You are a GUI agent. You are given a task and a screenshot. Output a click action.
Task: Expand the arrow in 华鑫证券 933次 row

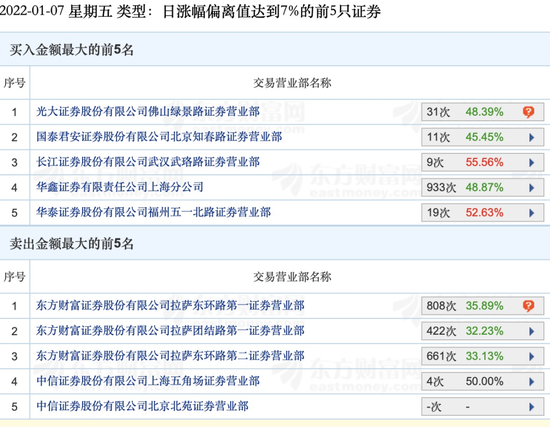coord(532,188)
